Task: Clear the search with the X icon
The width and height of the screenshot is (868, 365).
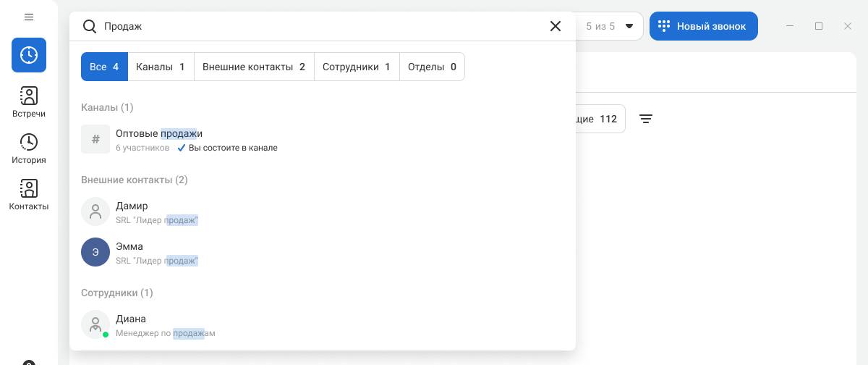Action: (x=556, y=26)
